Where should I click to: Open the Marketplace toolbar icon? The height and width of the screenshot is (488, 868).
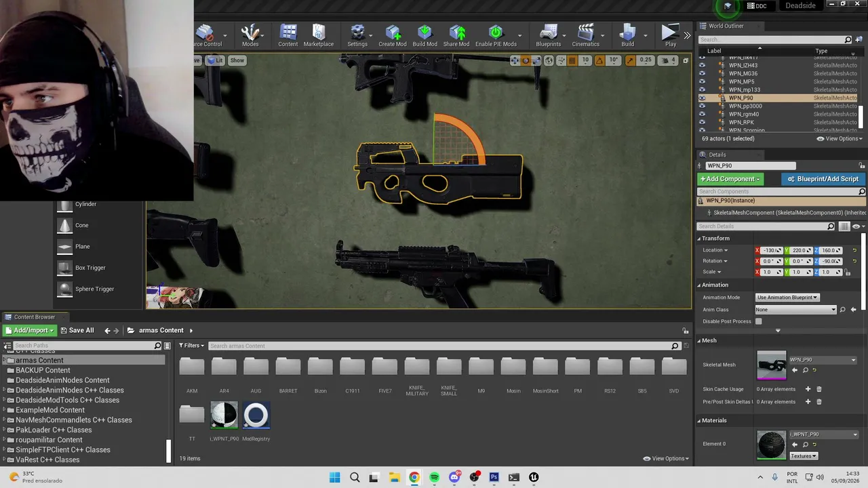point(318,35)
